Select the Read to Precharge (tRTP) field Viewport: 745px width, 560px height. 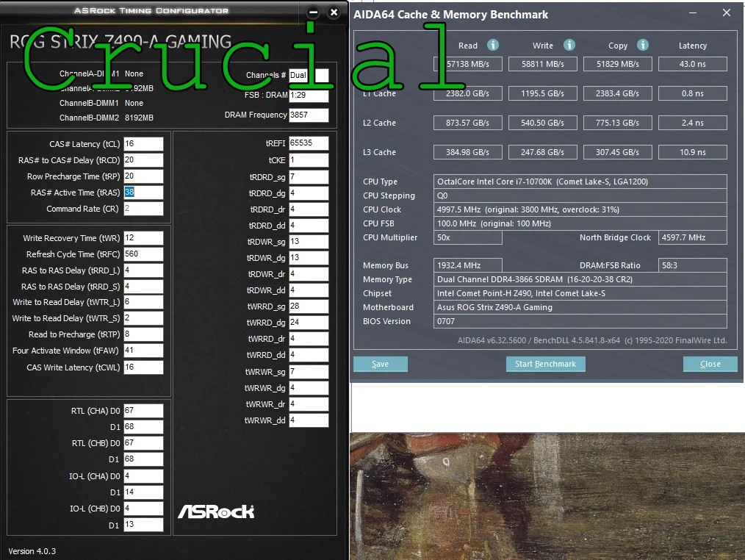point(143,334)
